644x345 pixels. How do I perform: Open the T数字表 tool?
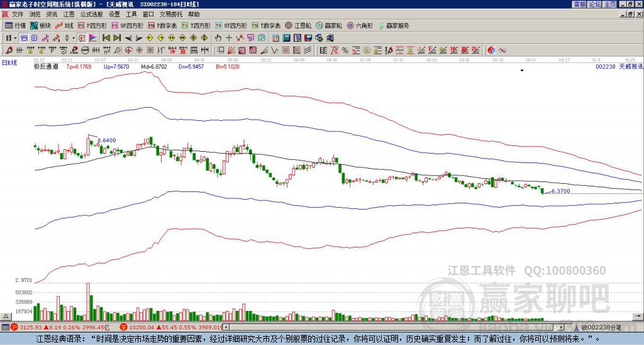266,25
